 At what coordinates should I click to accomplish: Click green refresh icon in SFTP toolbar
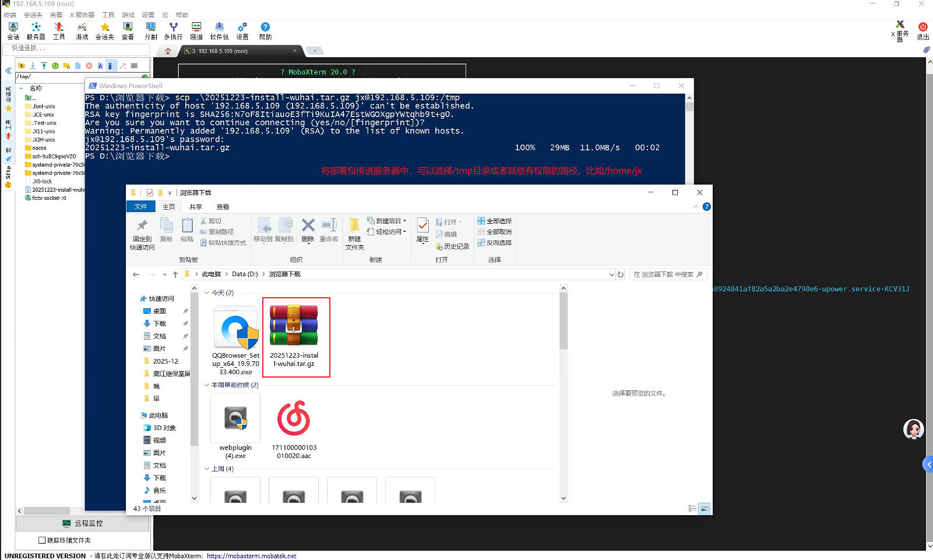pyautogui.click(x=55, y=66)
